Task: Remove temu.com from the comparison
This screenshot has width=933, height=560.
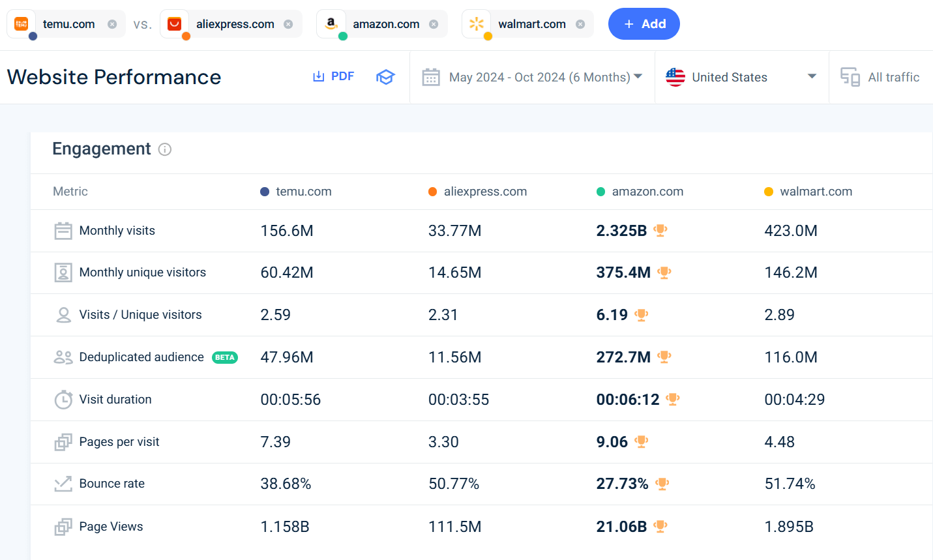Action: [112, 24]
